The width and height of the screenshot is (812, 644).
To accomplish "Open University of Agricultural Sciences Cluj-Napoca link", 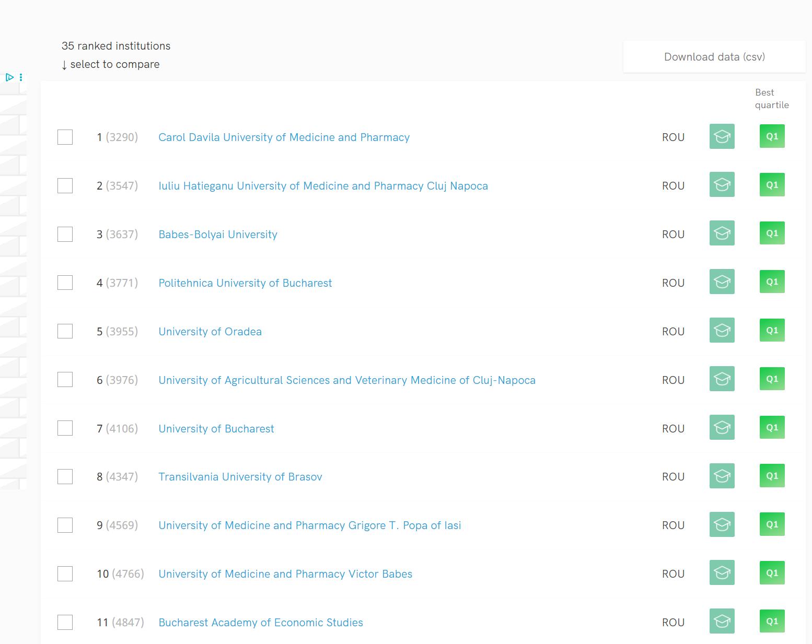I will tap(347, 380).
